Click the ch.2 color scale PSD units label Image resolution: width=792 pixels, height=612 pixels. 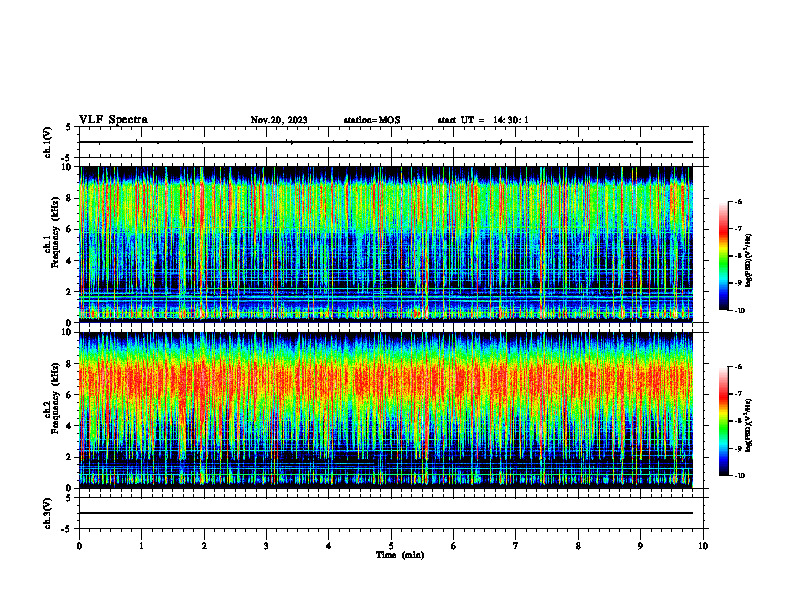[x=749, y=425]
